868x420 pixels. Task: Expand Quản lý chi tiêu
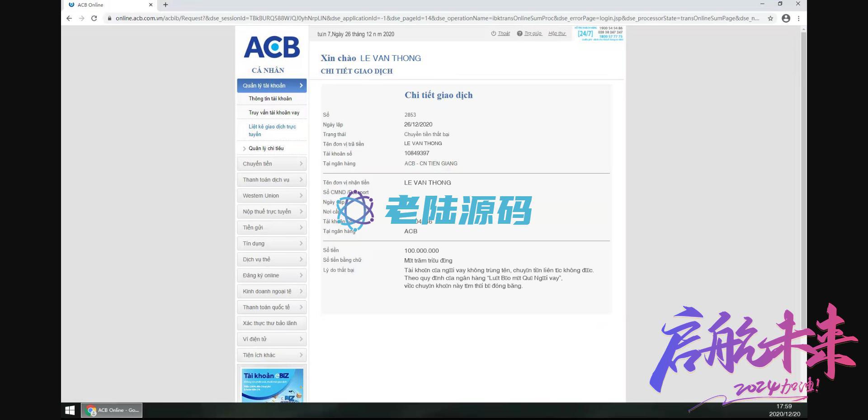pos(266,148)
